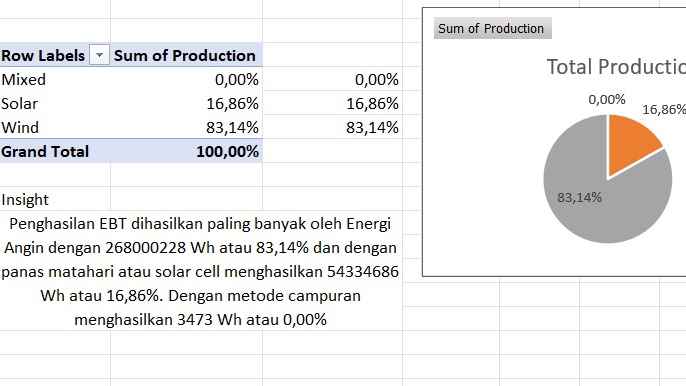Select the Mixed row label cell
686x386 pixels.
pos(55,79)
